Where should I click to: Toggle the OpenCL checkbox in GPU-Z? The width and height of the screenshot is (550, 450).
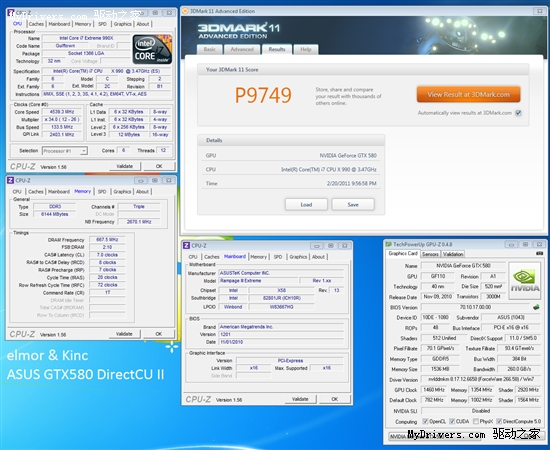pyautogui.click(x=425, y=421)
